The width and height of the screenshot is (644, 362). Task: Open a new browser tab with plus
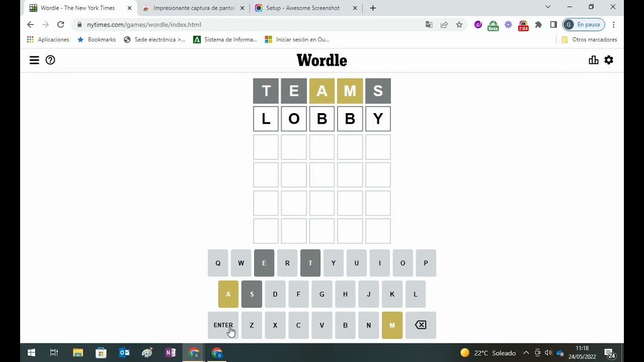pyautogui.click(x=373, y=8)
